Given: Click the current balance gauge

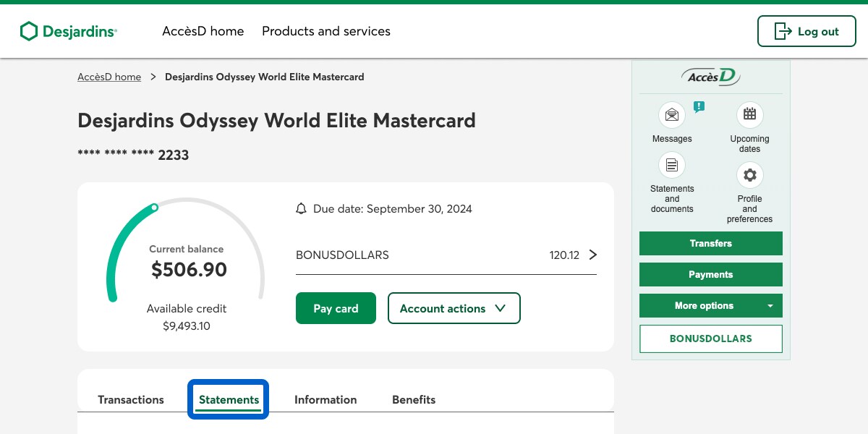Looking at the screenshot, I should [x=186, y=260].
